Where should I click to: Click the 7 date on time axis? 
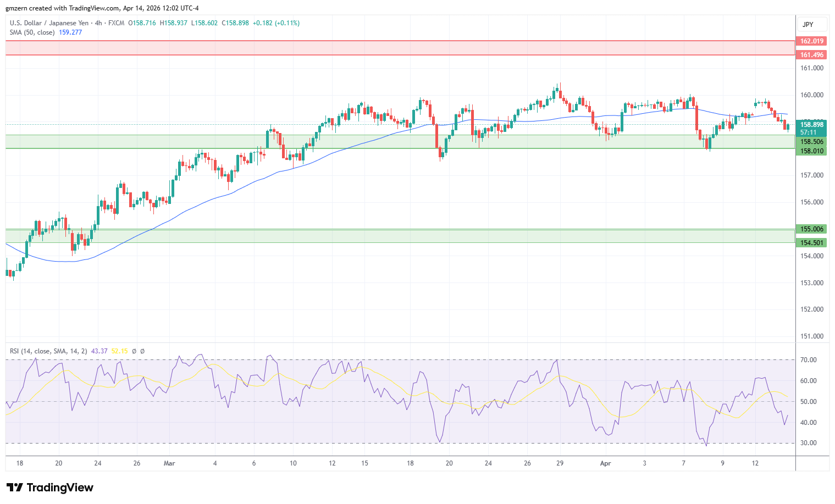(x=684, y=463)
